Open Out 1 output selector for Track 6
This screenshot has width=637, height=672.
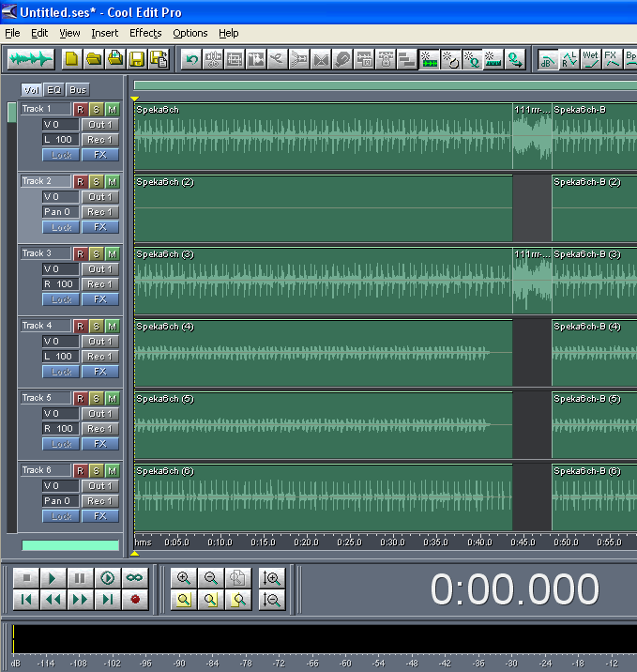point(100,486)
